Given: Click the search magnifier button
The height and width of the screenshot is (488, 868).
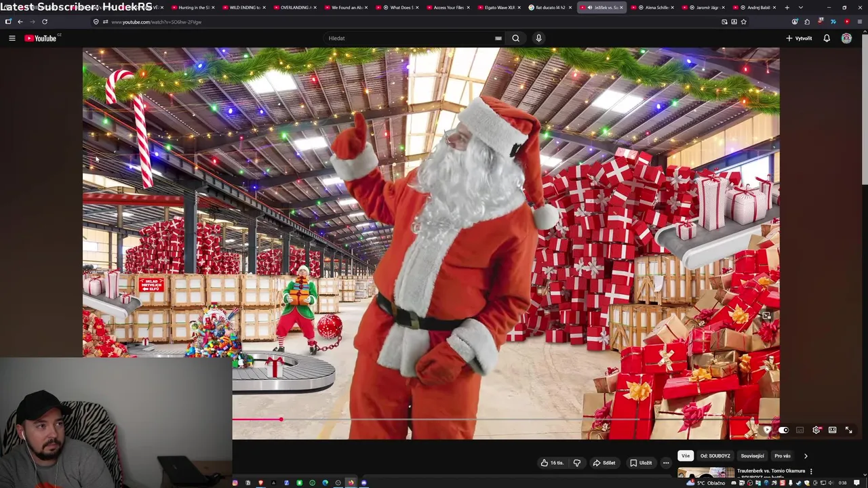Looking at the screenshot, I should (x=515, y=38).
